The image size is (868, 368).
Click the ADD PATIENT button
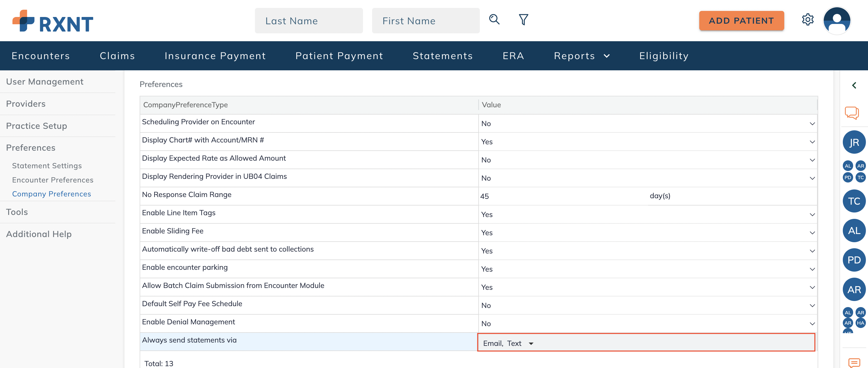[741, 21]
